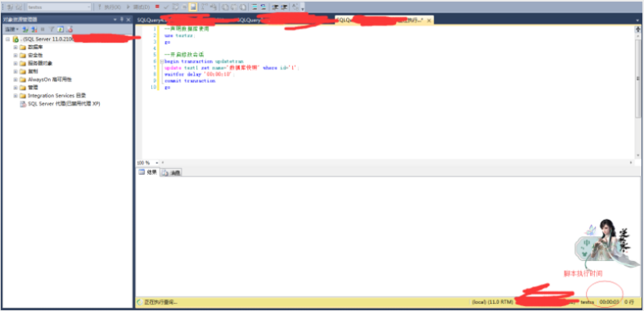The image size is (644, 311).
Task: Open the 100 % zoom dropdown
Action: [x=157, y=163]
